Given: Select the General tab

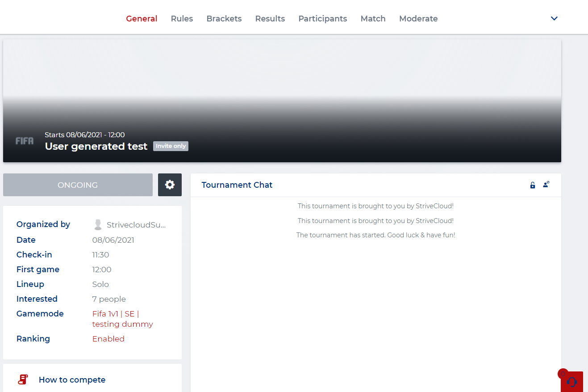Looking at the screenshot, I should (142, 19).
